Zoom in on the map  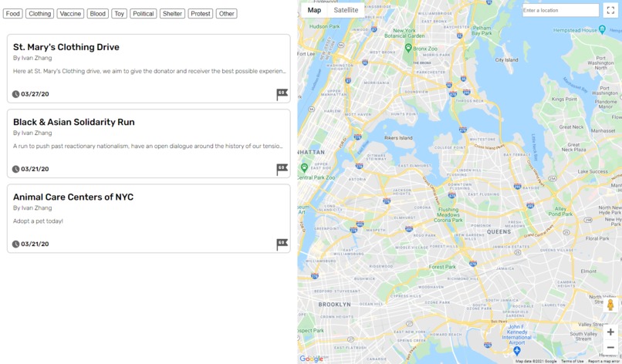(610, 332)
